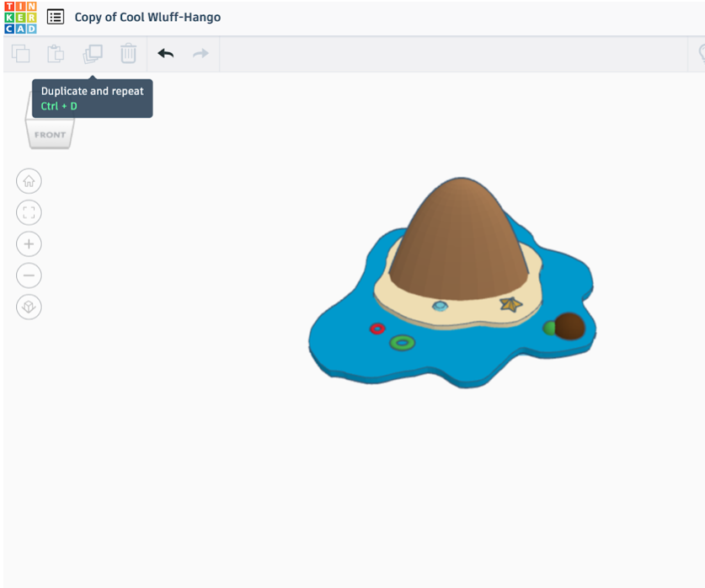Toggle orthographic view with the cube icon
The image size is (705, 588).
[x=29, y=307]
